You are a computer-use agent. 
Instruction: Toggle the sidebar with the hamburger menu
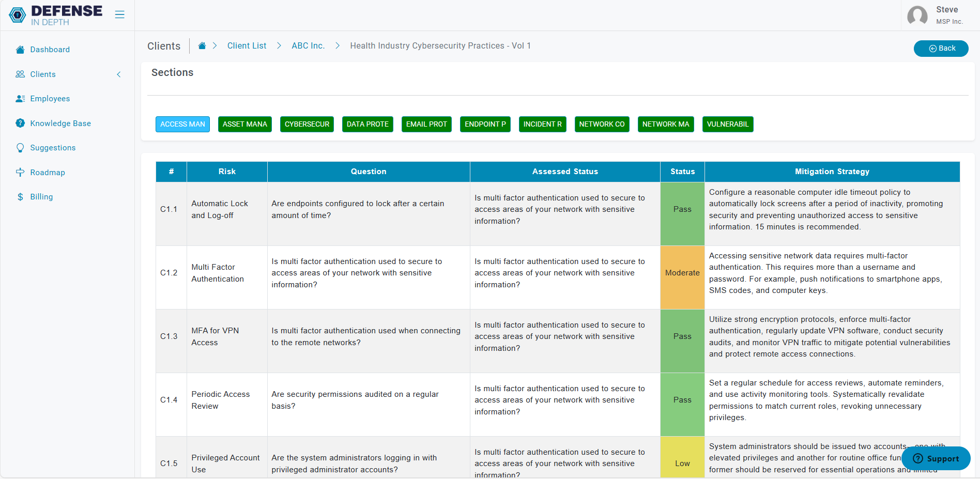pos(119,14)
